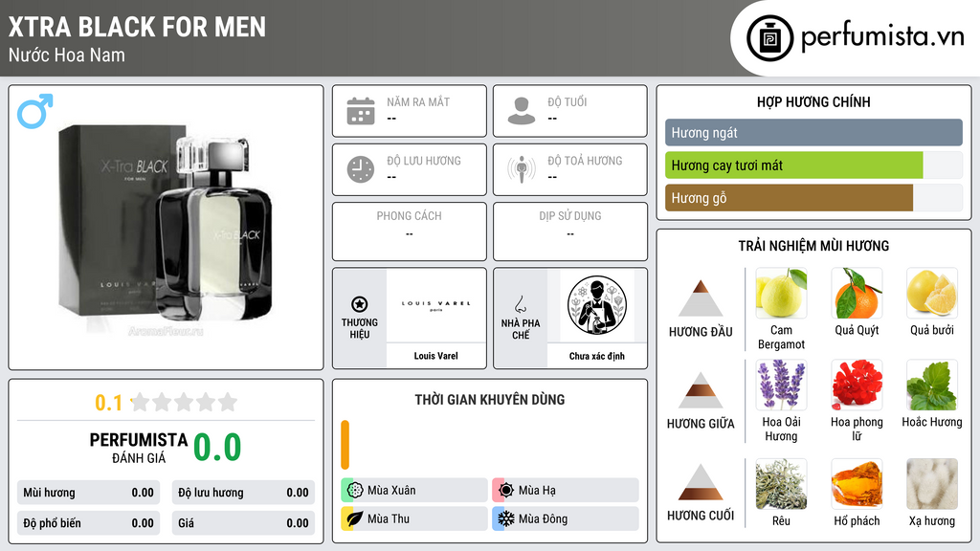Click the Trải nghiệm mùi hương heading

point(813,246)
